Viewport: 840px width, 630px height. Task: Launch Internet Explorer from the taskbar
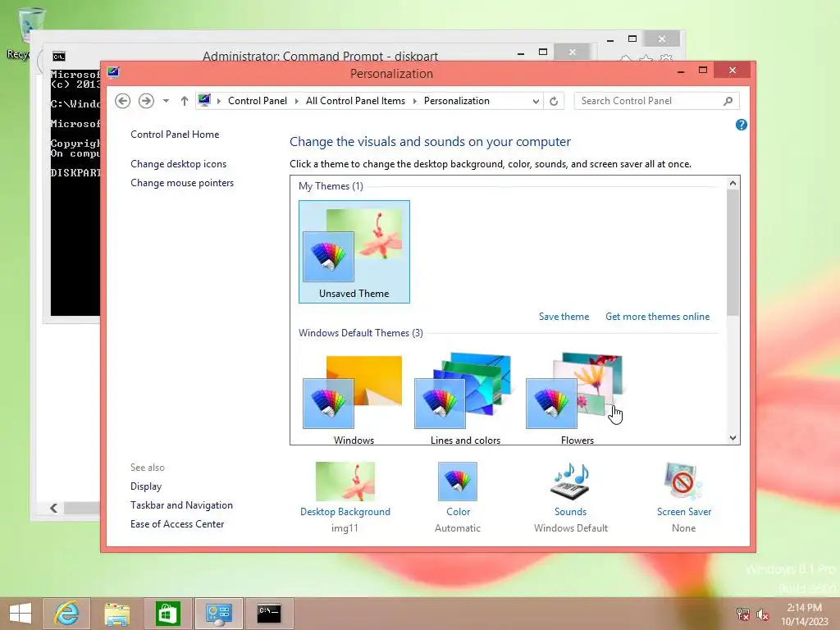pos(66,614)
